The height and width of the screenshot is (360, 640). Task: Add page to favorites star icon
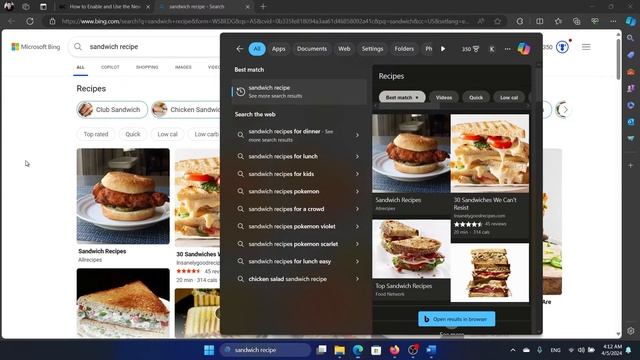click(x=497, y=21)
